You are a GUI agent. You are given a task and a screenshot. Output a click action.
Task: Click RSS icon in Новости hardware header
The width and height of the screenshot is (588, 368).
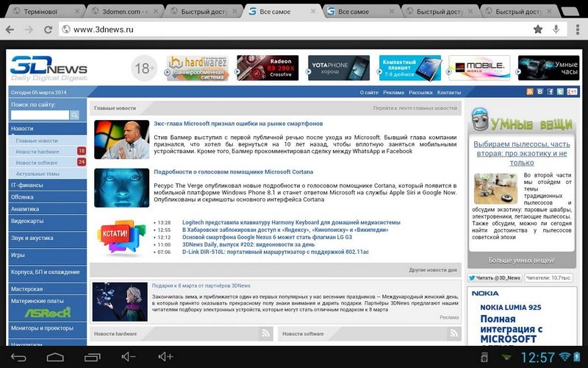pos(265,333)
